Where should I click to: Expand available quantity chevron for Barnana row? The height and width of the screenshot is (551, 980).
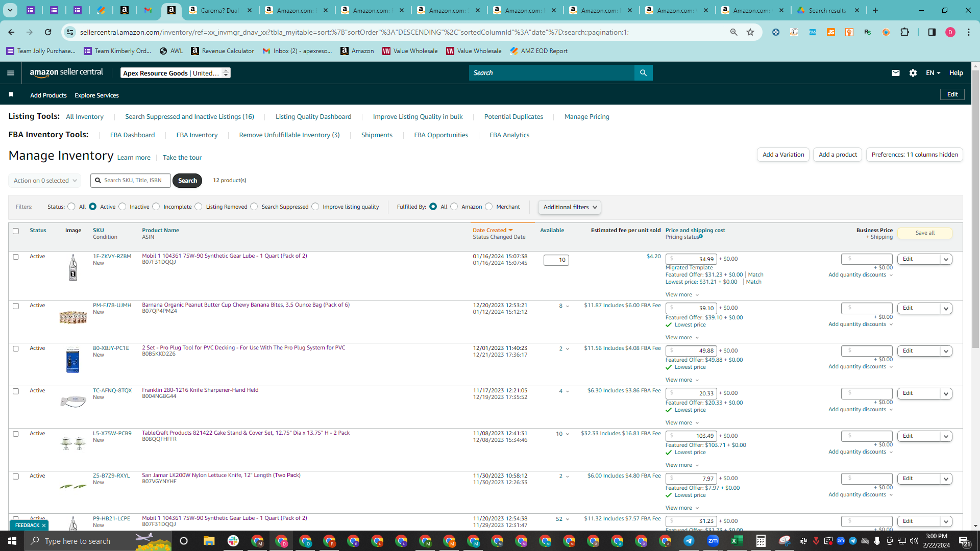coord(567,306)
